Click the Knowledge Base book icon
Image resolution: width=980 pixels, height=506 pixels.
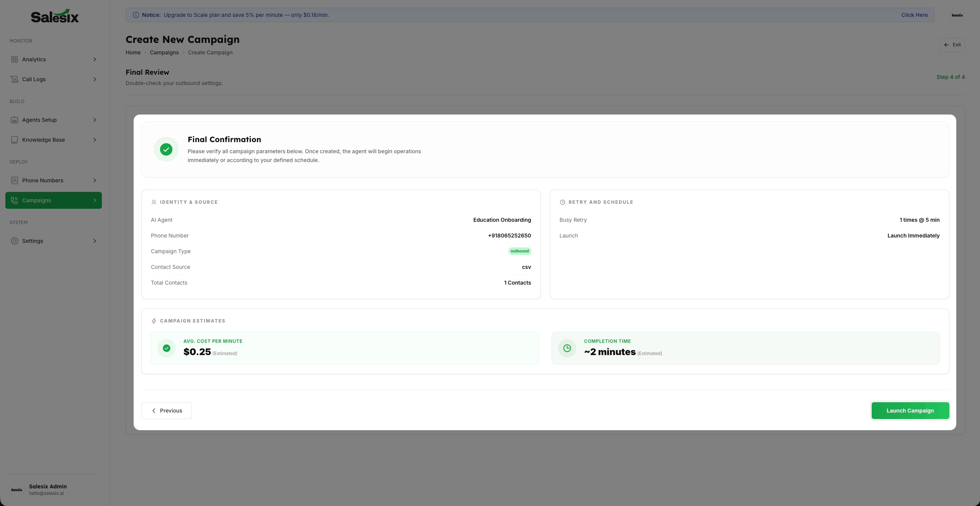click(x=15, y=140)
